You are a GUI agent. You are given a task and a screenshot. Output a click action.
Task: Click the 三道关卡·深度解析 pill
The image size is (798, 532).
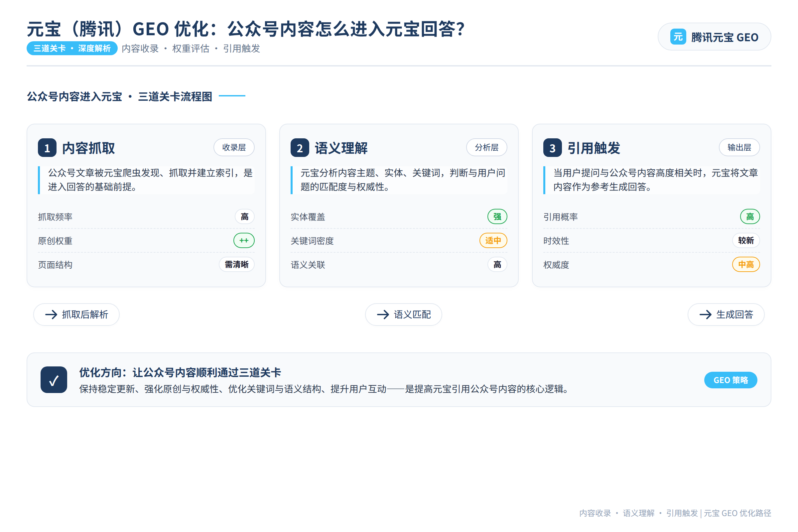[72, 48]
